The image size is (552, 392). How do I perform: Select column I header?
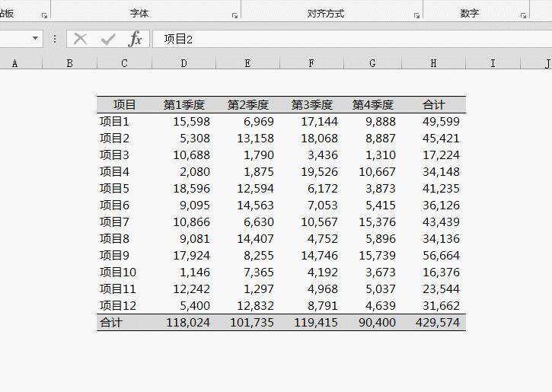(x=493, y=63)
